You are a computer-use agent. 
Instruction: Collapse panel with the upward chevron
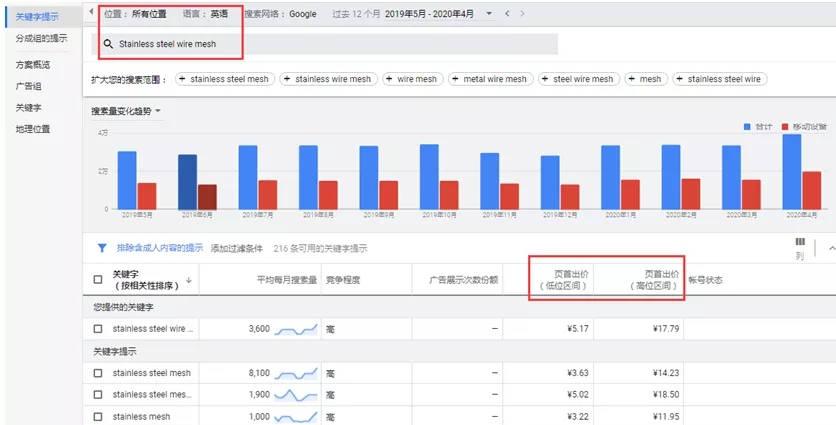[831, 248]
